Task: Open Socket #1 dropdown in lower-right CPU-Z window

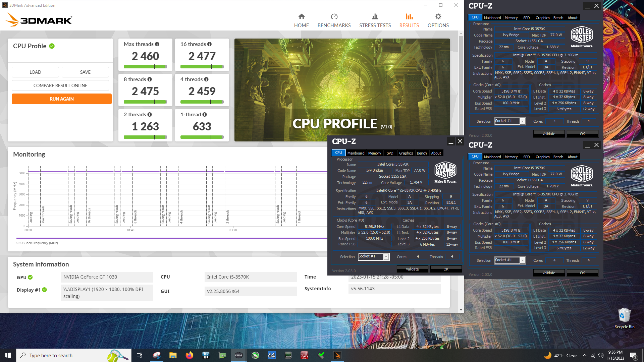Action: (510, 260)
